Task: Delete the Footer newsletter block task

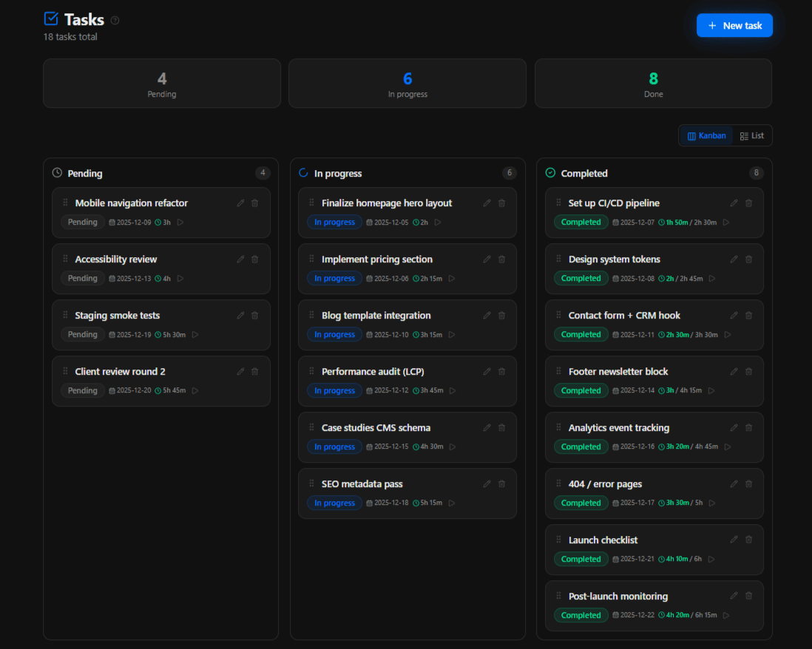Action: [x=749, y=372]
